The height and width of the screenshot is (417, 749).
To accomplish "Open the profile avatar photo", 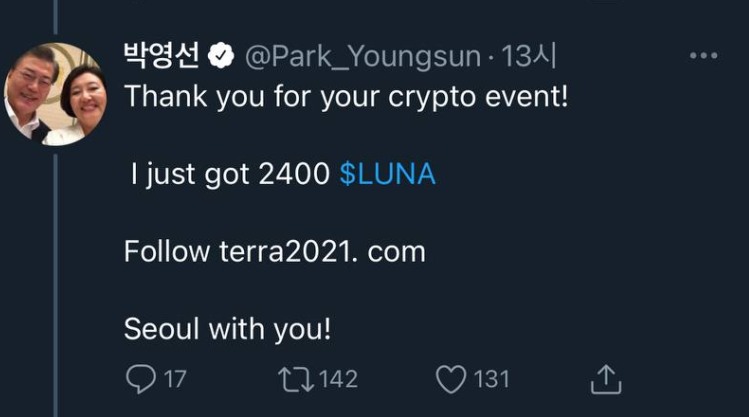I will [x=52, y=94].
